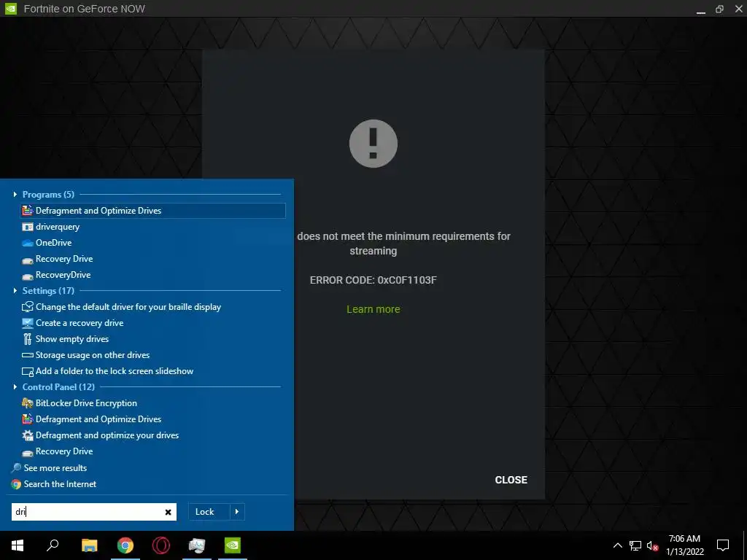Expand the Settings (17) group header
Image resolution: width=747 pixels, height=560 pixels.
(48, 290)
